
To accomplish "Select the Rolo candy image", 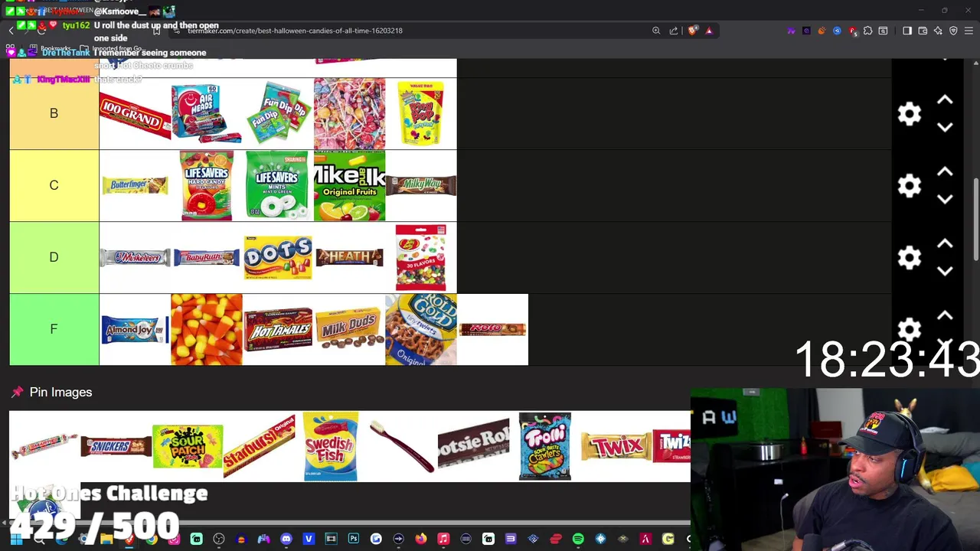I will coord(492,330).
